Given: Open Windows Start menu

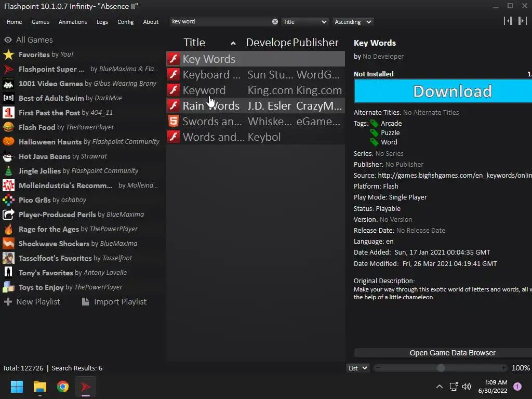Looking at the screenshot, I should [x=17, y=387].
